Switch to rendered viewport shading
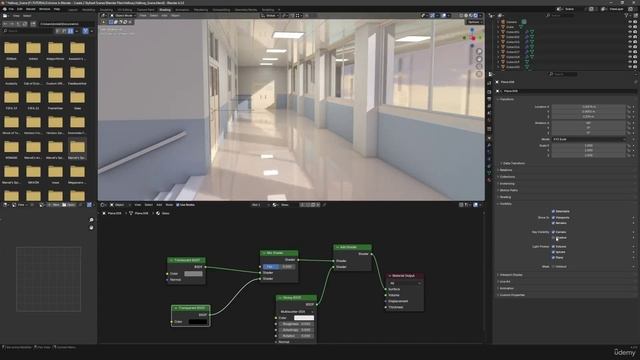 (476, 16)
